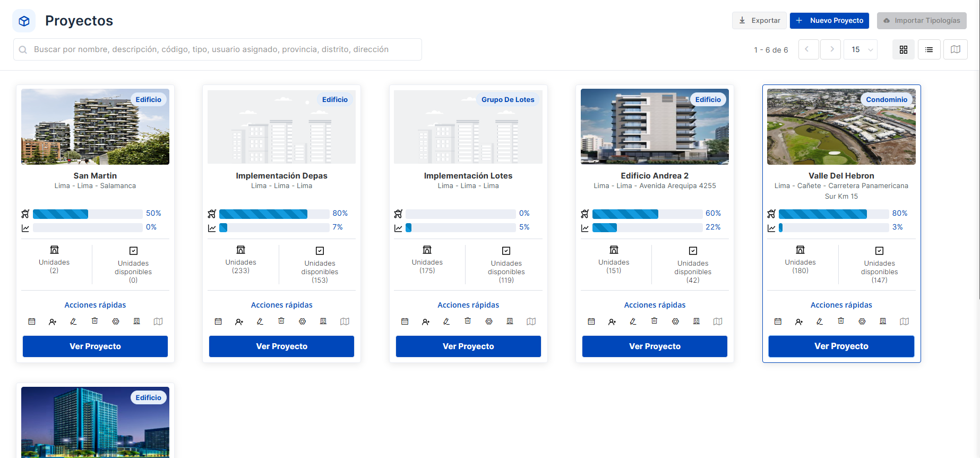Switch to map view layout
The width and height of the screenshot is (980, 458).
pyautogui.click(x=955, y=49)
